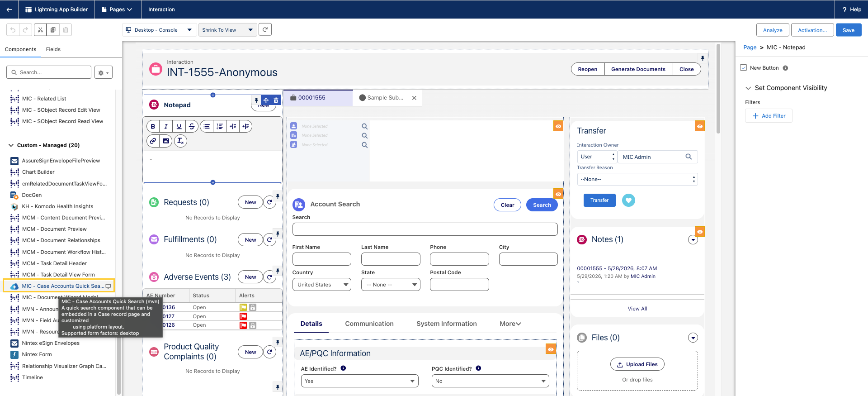Click the Upload Files button
Image resolution: width=868 pixels, height=396 pixels.
click(637, 364)
